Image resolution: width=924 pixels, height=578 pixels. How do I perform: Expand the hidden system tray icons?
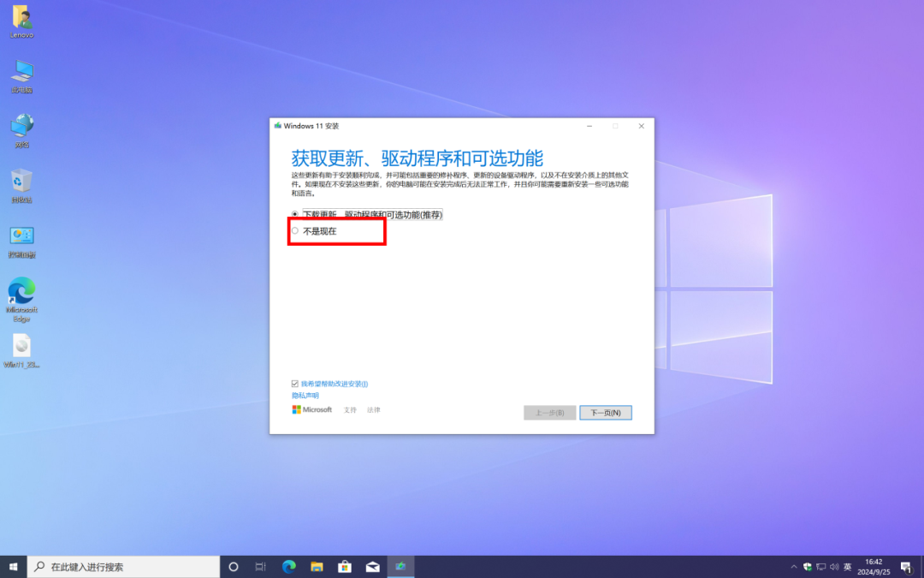(794, 567)
